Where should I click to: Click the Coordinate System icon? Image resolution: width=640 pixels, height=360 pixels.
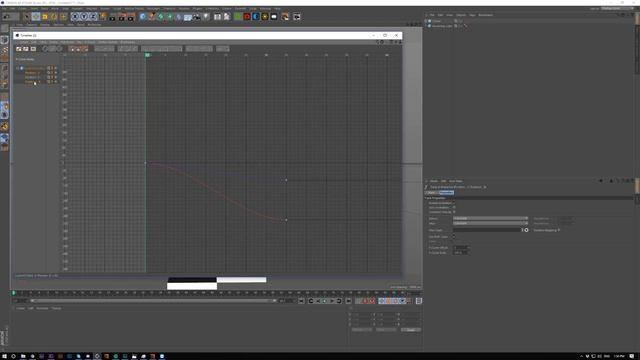point(102,16)
